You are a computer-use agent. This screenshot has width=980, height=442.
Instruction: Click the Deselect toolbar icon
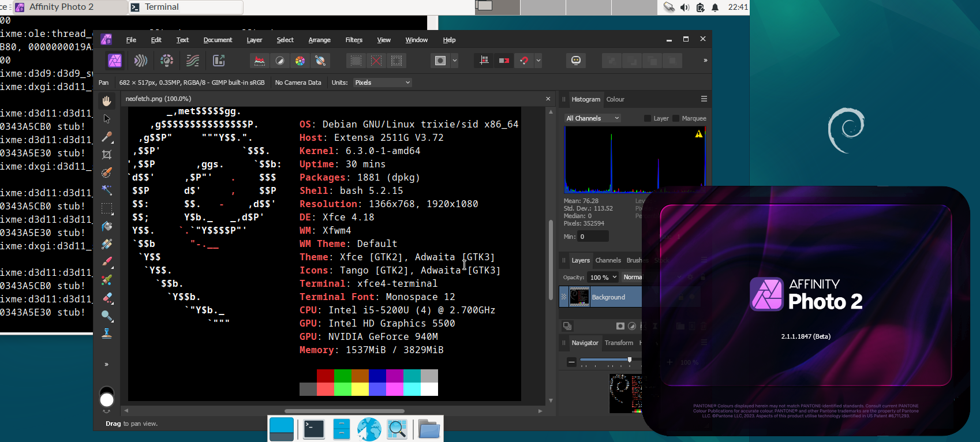tap(376, 61)
